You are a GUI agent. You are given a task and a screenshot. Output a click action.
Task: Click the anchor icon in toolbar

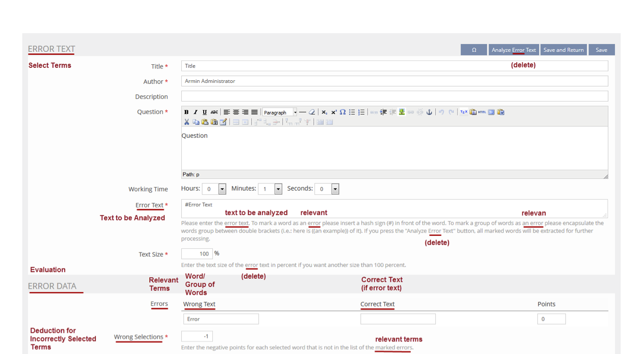click(x=429, y=112)
